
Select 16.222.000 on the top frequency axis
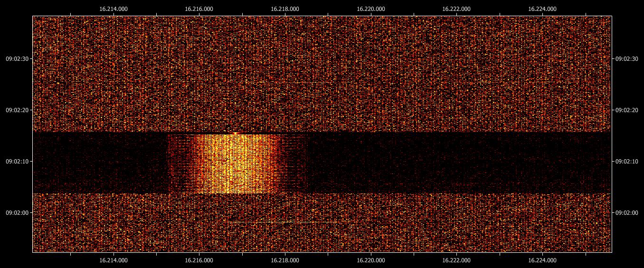tap(456, 9)
